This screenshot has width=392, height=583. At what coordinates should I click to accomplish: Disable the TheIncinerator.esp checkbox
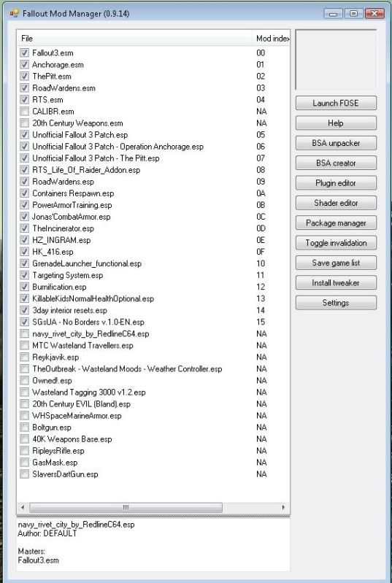pos(24,228)
